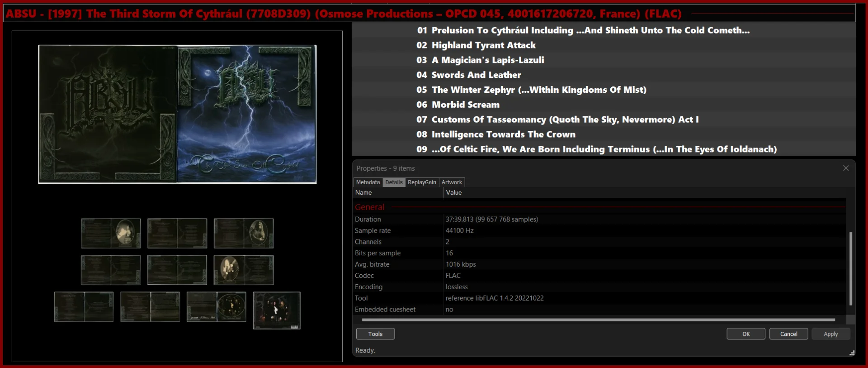Click the Avg. bitrate value 1016 kbps
Screen dimensions: 868x368
point(461,264)
